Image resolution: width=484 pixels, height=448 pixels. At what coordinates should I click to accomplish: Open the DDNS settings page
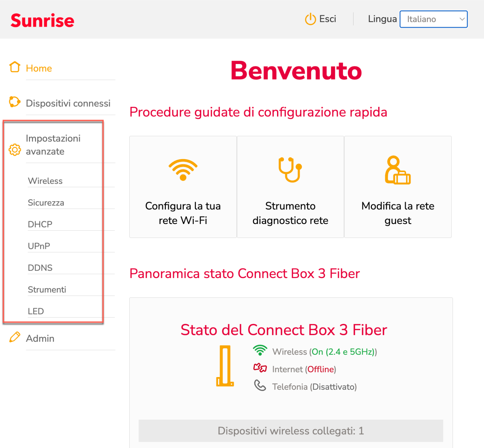pyautogui.click(x=40, y=268)
